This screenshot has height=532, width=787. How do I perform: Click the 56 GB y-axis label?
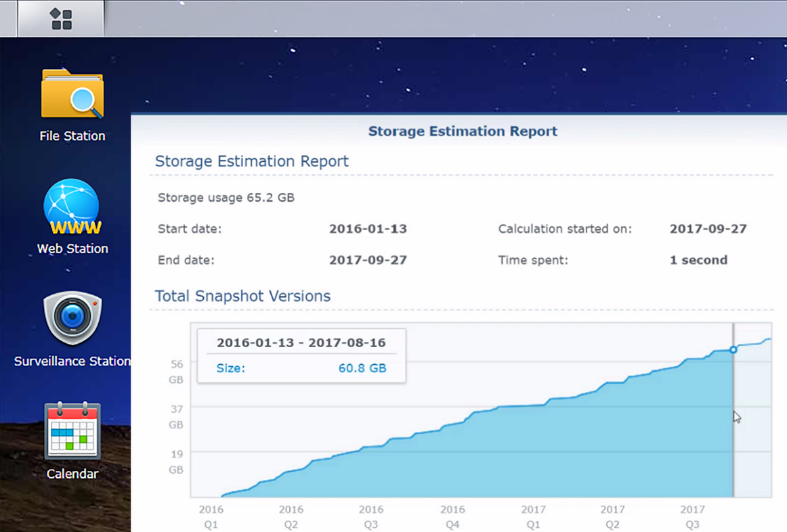pyautogui.click(x=177, y=372)
